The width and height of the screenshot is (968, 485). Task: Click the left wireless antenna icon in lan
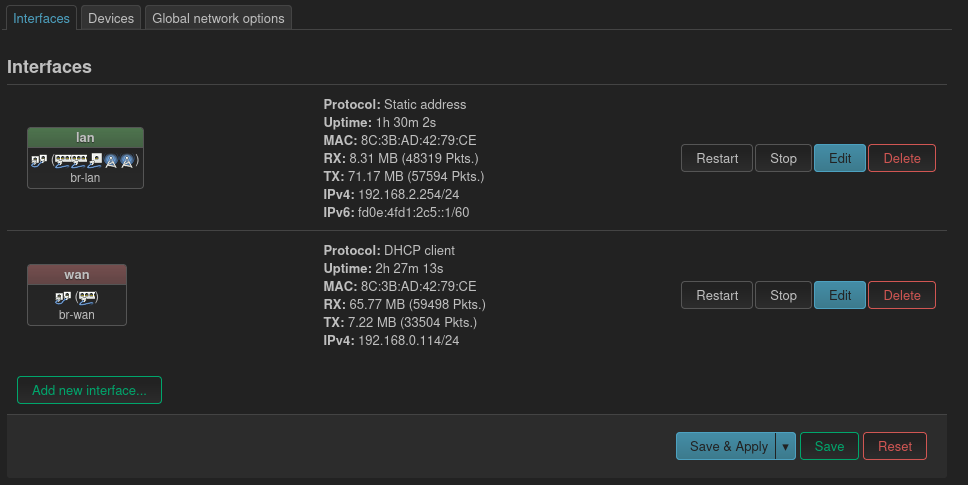point(111,160)
